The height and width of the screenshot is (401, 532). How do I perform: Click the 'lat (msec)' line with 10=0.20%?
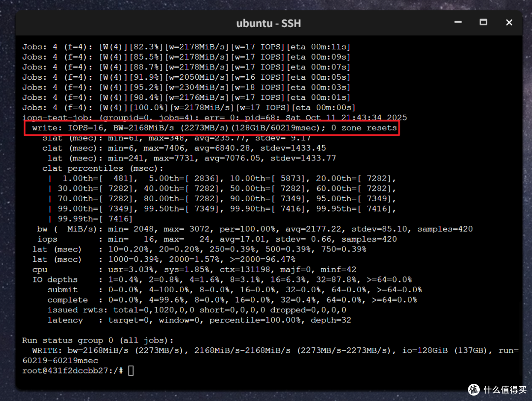pos(199,249)
